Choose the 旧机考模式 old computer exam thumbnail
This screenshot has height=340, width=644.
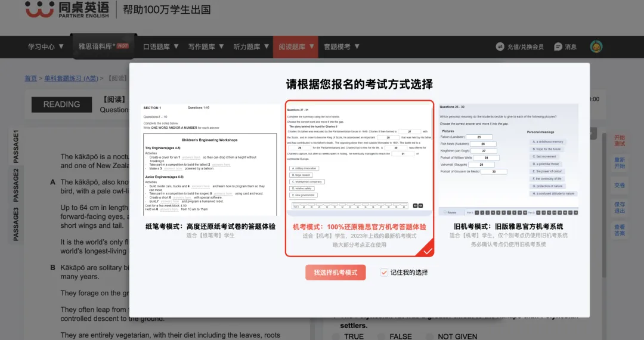point(509,160)
